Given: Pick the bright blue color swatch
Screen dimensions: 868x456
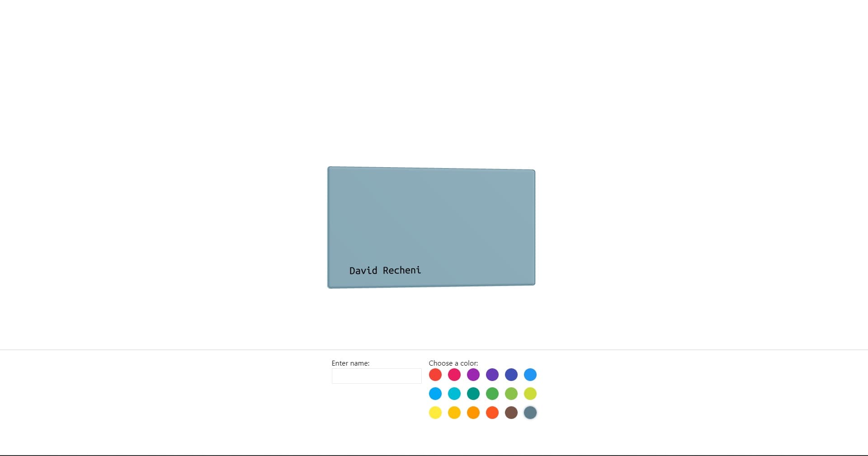Looking at the screenshot, I should [530, 375].
